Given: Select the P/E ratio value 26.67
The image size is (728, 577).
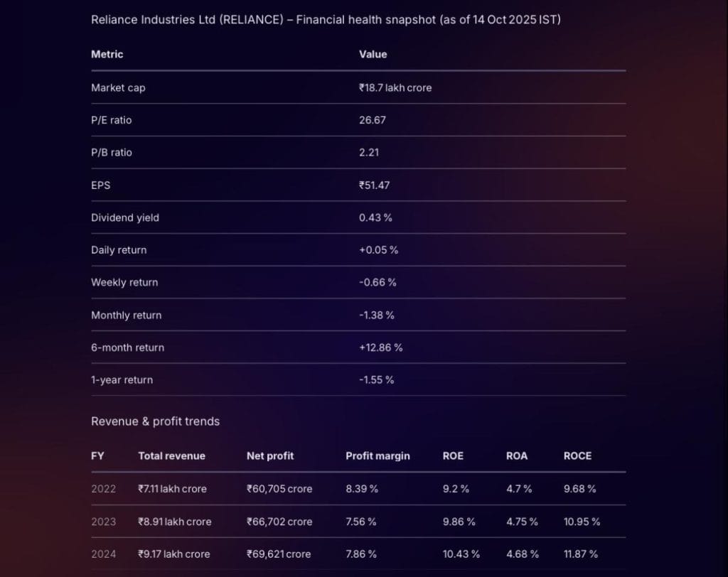Looking at the screenshot, I should 373,120.
